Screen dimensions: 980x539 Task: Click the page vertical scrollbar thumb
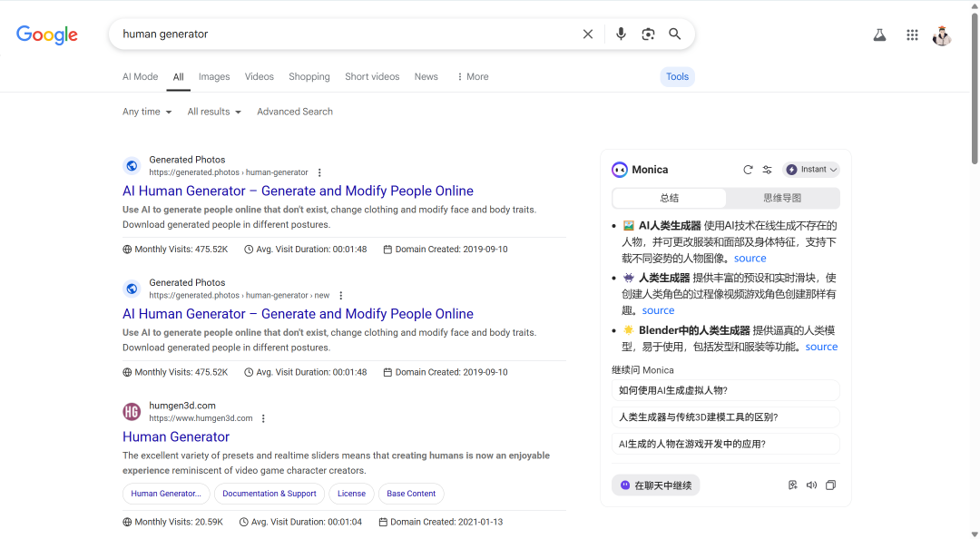(x=975, y=87)
